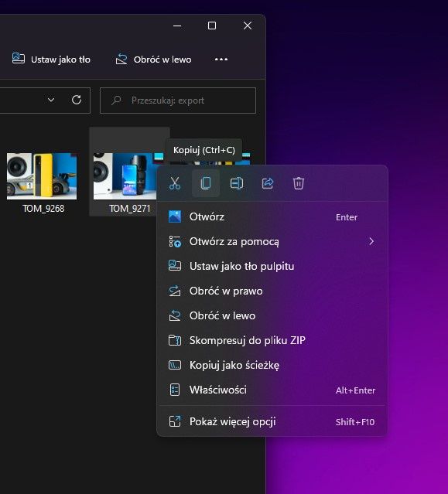Click the Rename icon in context menu

pyautogui.click(x=237, y=183)
